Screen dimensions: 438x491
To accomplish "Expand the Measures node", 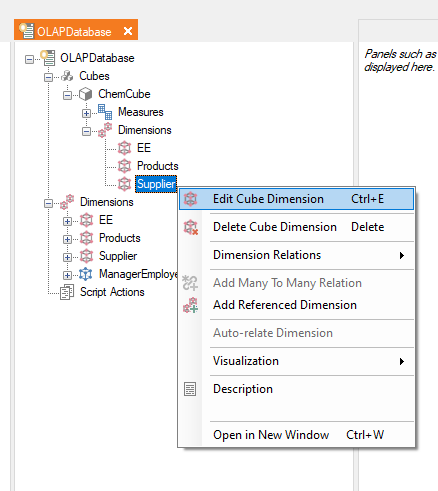I will 86,113.
